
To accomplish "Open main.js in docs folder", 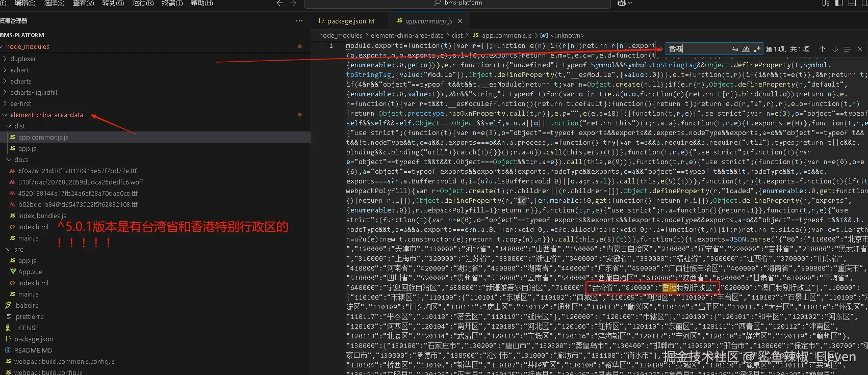I will (x=155, y=238).
